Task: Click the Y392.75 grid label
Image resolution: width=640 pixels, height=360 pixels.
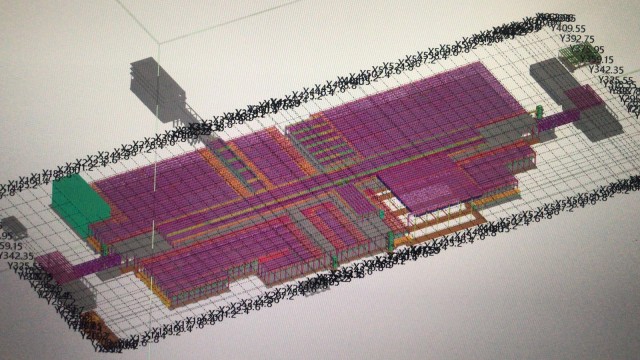Action: (x=576, y=39)
